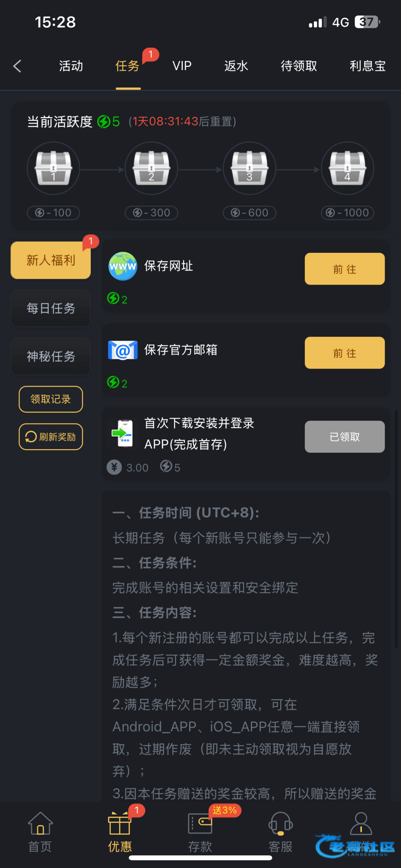This screenshot has width=401, height=868.
Task: Switch to the 活动 tab
Action: [71, 66]
